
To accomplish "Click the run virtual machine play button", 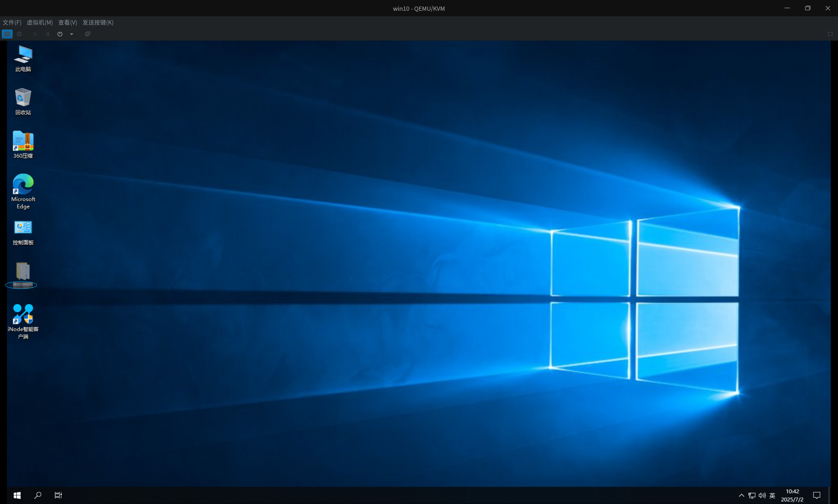I will pos(35,34).
